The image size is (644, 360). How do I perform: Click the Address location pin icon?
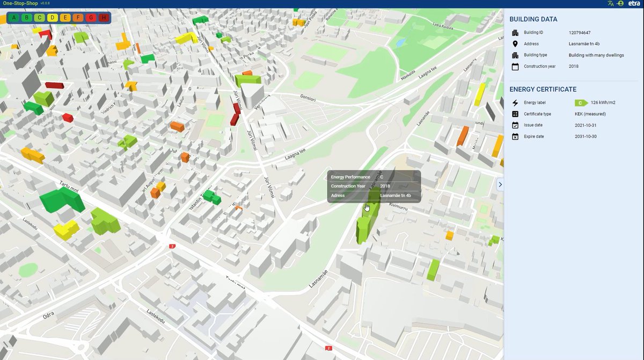coord(515,44)
